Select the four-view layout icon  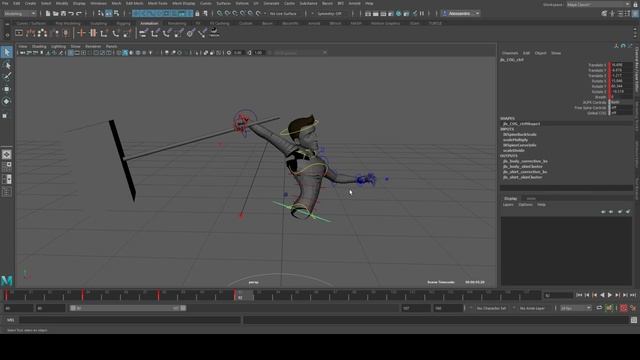[x=7, y=167]
